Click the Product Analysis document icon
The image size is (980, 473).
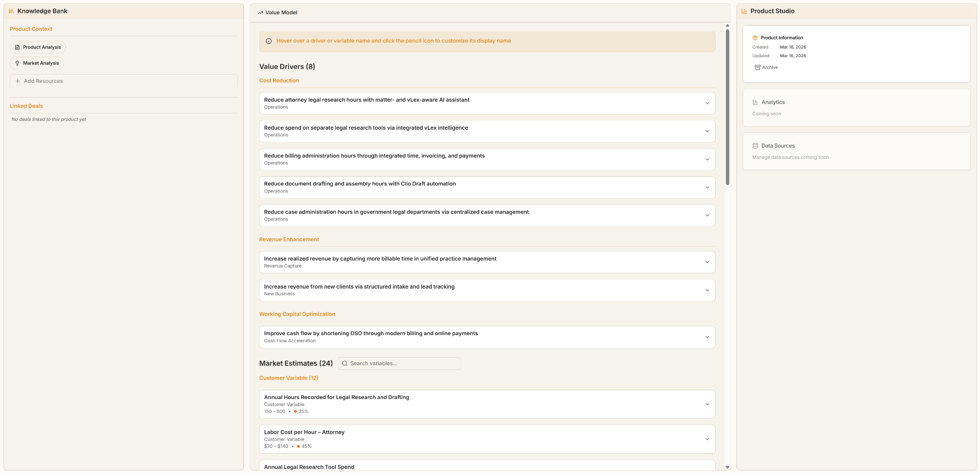17,48
